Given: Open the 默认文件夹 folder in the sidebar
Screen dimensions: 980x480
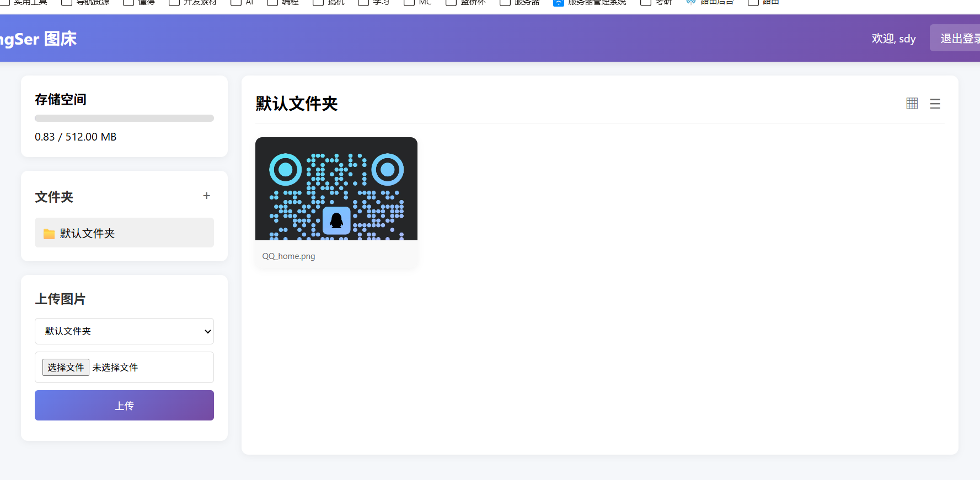Looking at the screenshot, I should 124,233.
